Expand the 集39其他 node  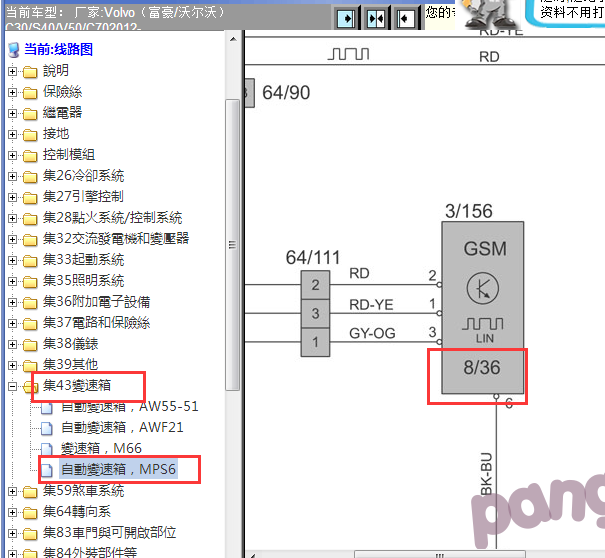12,365
